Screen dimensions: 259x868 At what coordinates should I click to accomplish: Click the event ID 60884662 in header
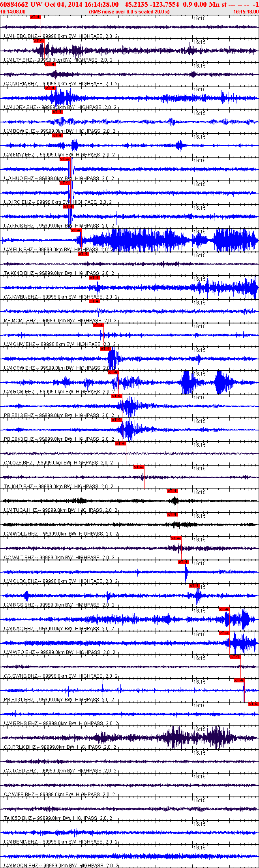click(x=15, y=4)
